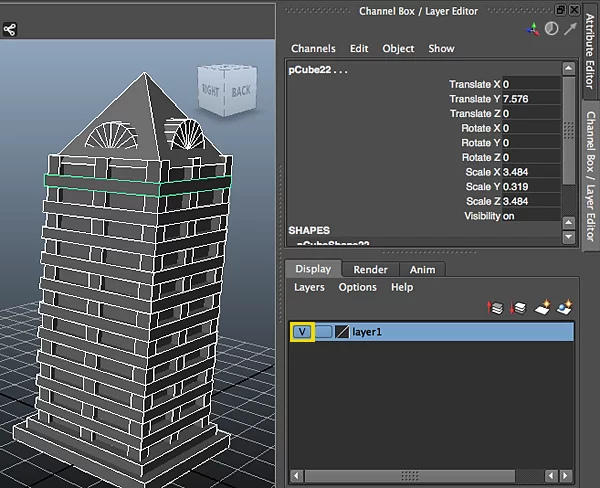This screenshot has height=488, width=600.
Task: Open layer1 color swatch
Action: (x=342, y=332)
